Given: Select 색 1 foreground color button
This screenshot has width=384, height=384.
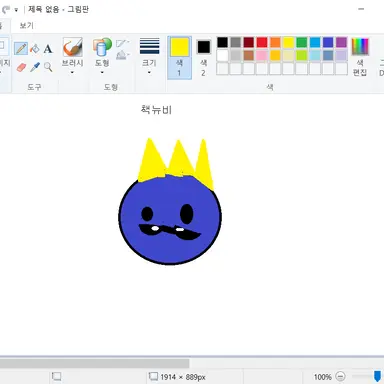Looking at the screenshot, I should (x=179, y=58).
